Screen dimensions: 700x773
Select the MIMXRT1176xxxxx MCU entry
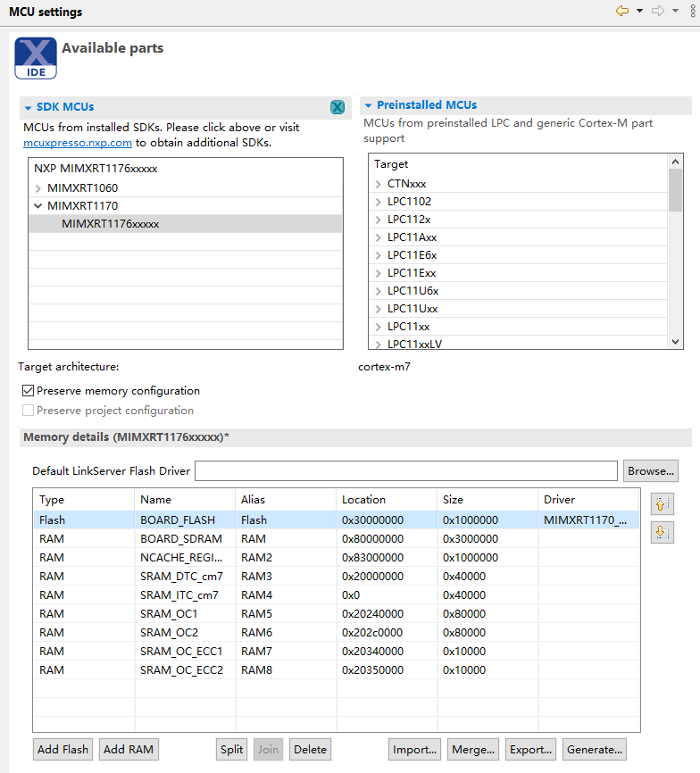point(110,224)
